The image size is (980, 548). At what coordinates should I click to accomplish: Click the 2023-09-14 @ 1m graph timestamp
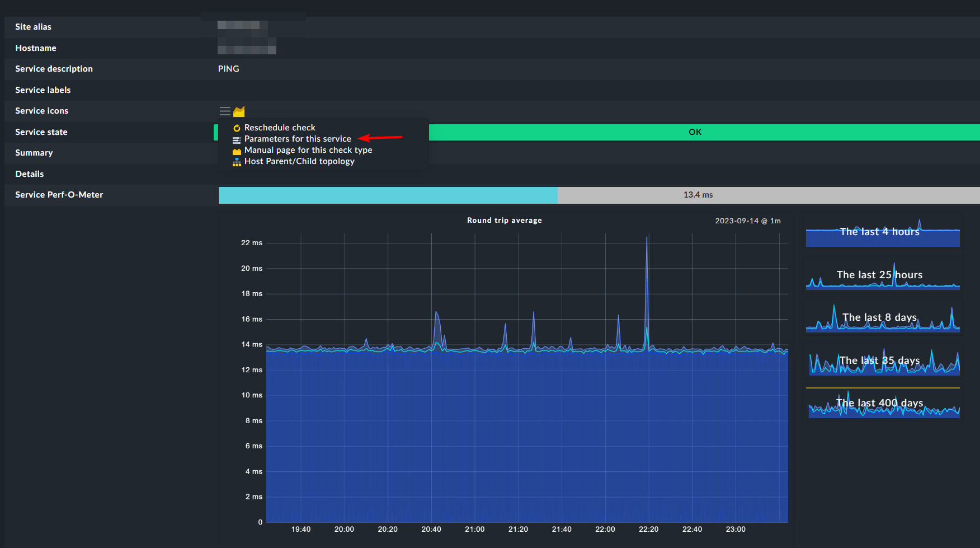point(748,221)
